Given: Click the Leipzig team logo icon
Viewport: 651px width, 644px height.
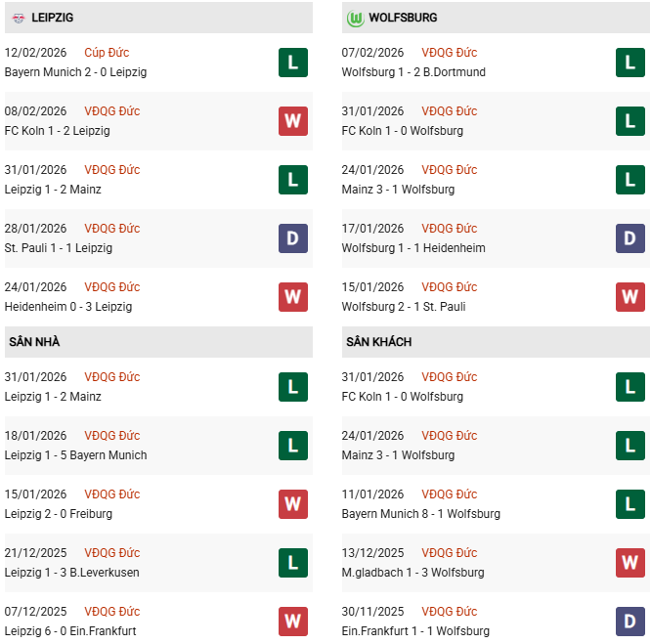Looking at the screenshot, I should click(16, 18).
